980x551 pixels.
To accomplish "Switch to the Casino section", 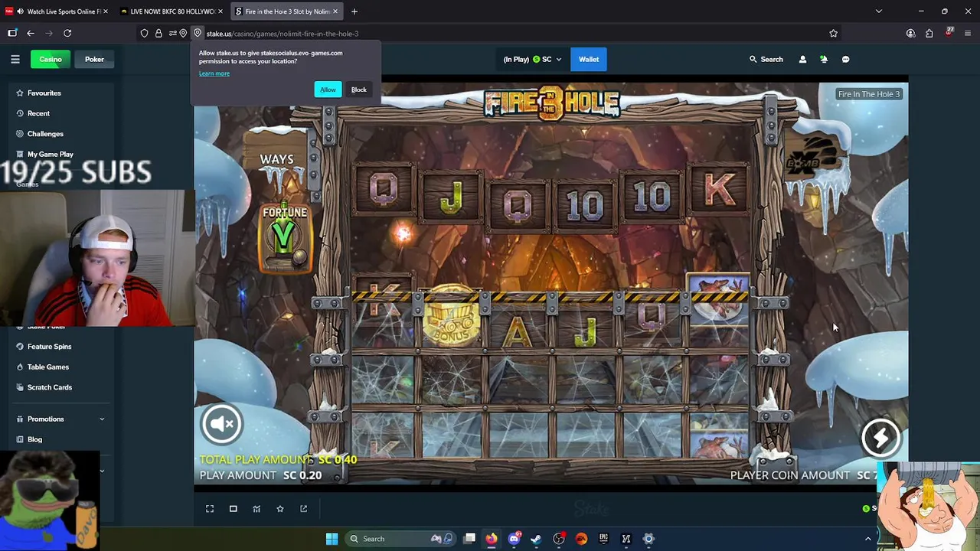I will 51,59.
